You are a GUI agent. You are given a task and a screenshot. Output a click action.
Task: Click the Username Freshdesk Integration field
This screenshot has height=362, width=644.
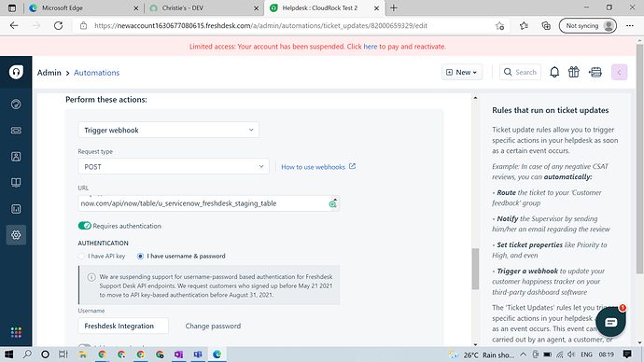pyautogui.click(x=123, y=326)
